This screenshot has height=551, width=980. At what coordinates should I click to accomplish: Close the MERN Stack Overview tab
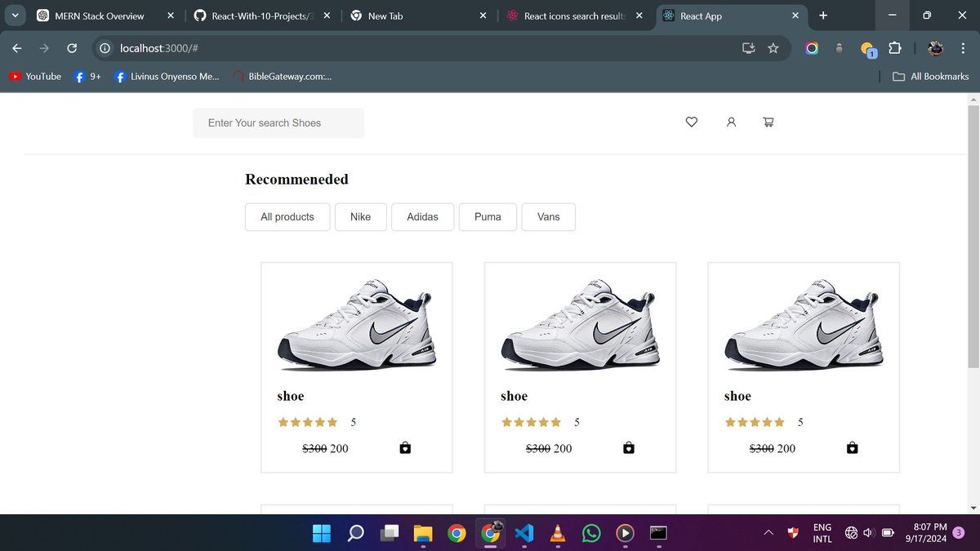point(171,16)
